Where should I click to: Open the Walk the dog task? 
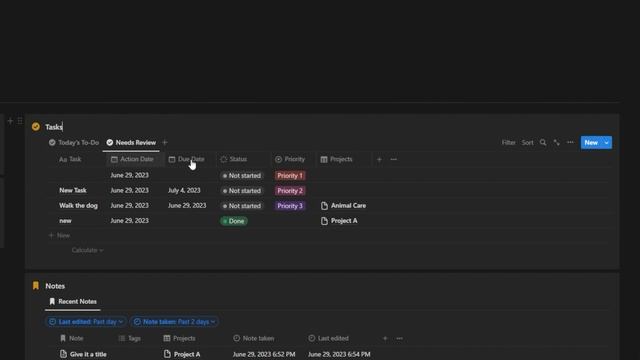pos(78,205)
